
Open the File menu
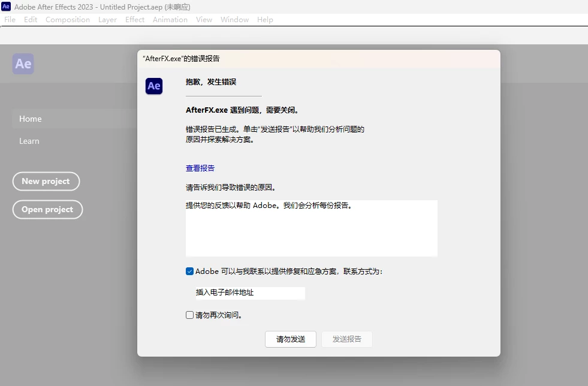click(10, 20)
